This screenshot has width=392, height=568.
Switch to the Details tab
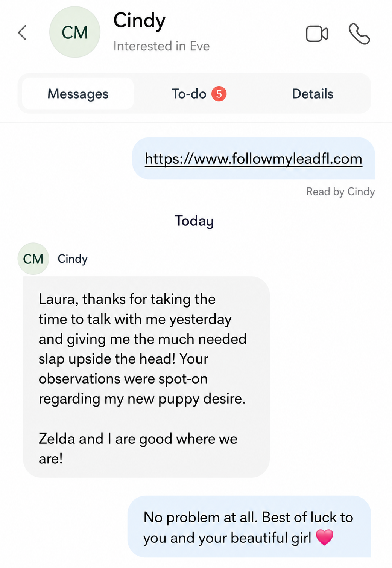point(313,94)
